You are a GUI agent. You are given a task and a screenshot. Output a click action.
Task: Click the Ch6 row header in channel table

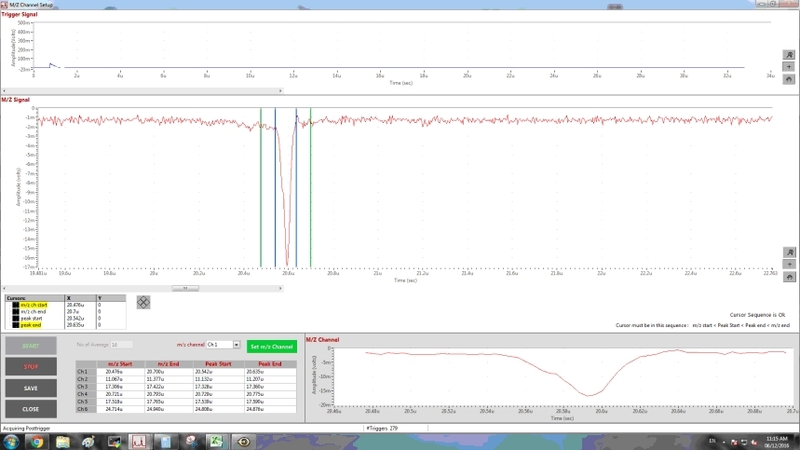coord(86,409)
